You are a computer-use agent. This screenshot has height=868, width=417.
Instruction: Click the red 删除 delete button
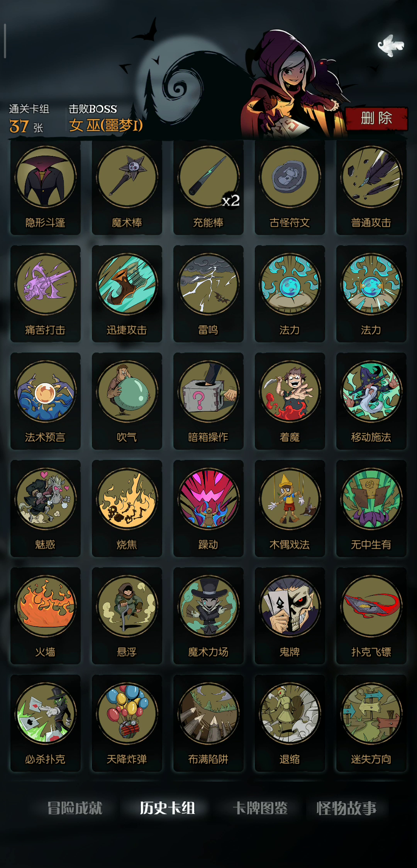point(376,119)
